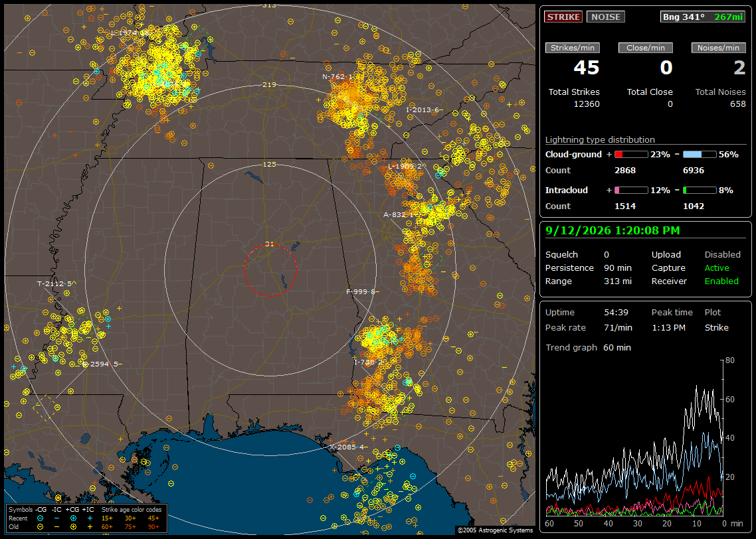Toggle the NOISE indicator
Screen dimensions: 756x539
point(606,17)
